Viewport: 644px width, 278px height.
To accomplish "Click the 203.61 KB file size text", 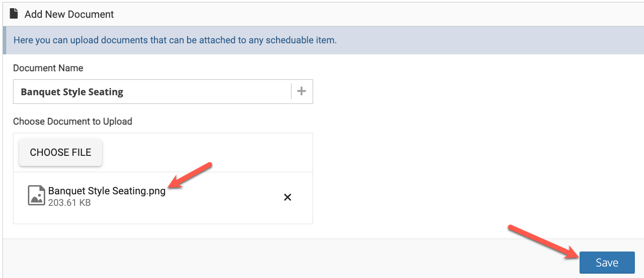I will point(69,203).
